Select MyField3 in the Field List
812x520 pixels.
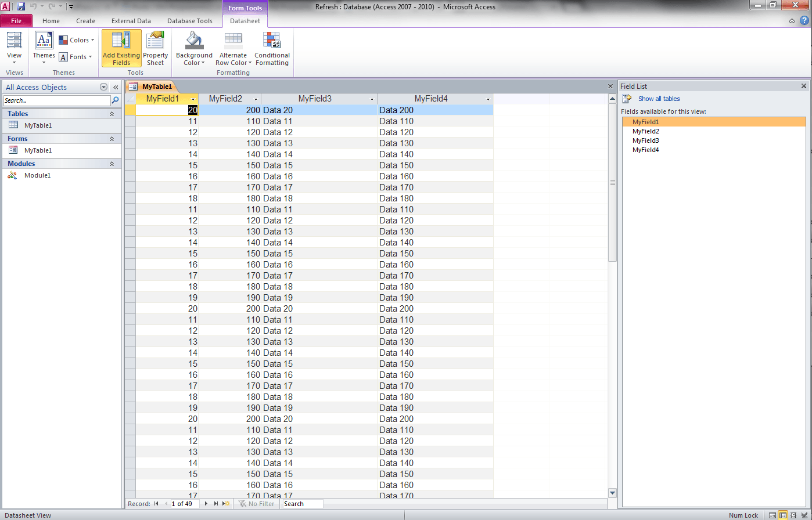pyautogui.click(x=646, y=140)
